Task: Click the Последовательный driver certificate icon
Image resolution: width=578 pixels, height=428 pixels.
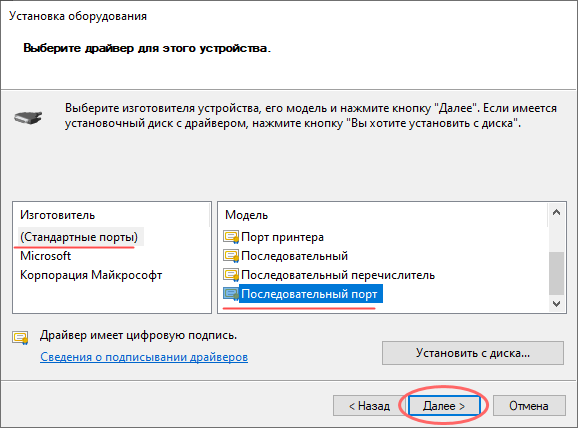Action: (x=231, y=256)
